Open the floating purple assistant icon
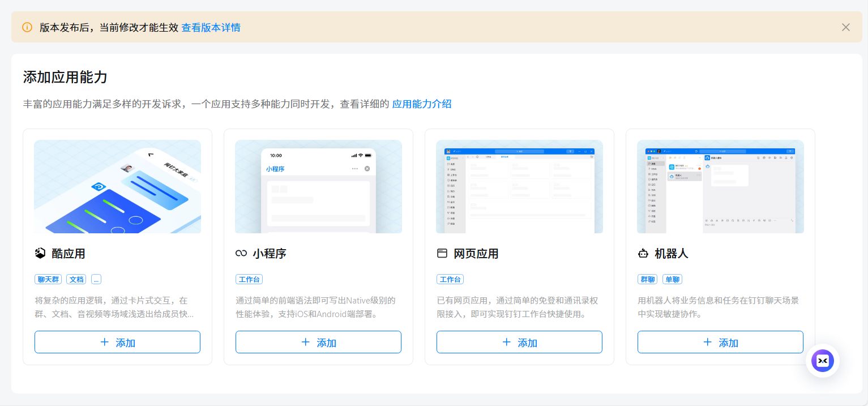The image size is (868, 406). tap(822, 361)
